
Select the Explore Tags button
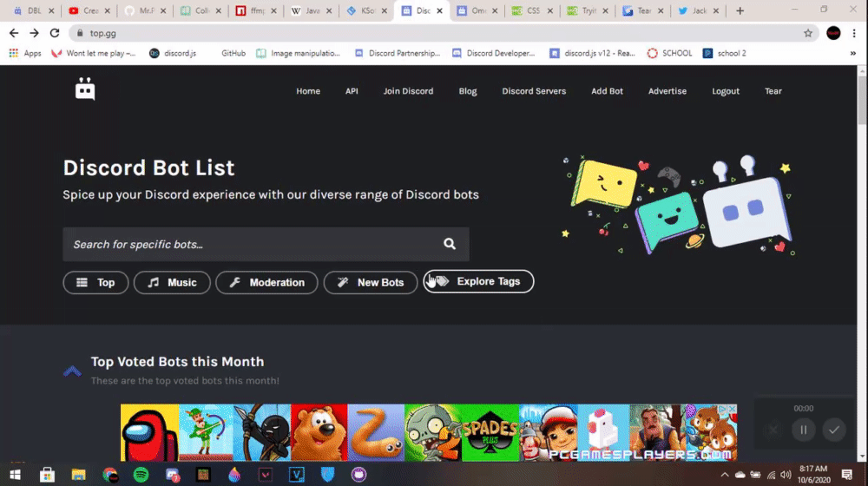(x=478, y=281)
